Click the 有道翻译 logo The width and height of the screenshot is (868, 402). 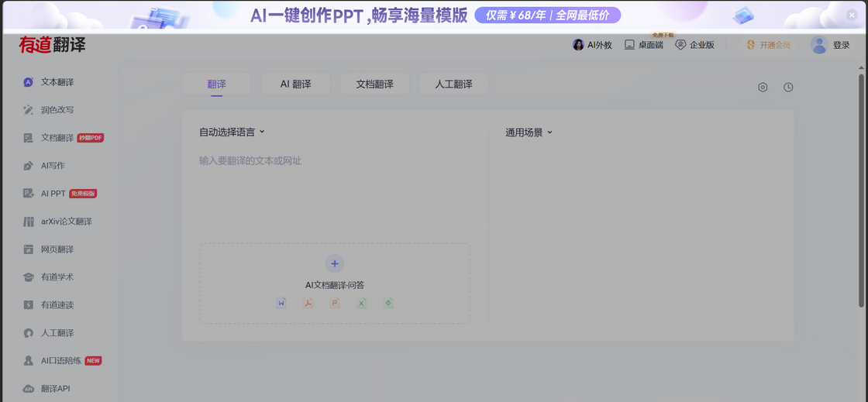[x=53, y=45]
